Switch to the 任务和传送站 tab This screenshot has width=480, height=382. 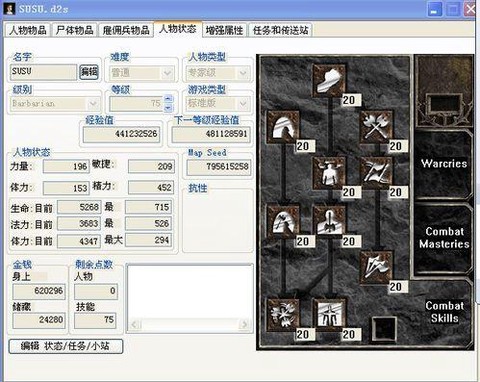tap(280, 30)
